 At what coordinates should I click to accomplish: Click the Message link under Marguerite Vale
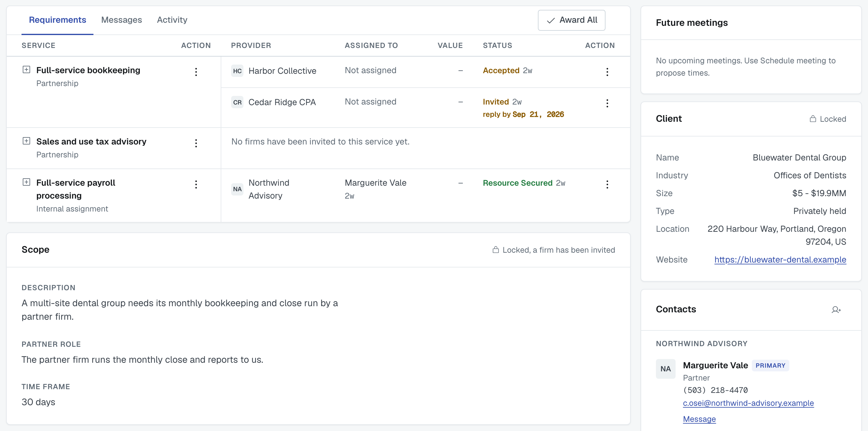(699, 419)
